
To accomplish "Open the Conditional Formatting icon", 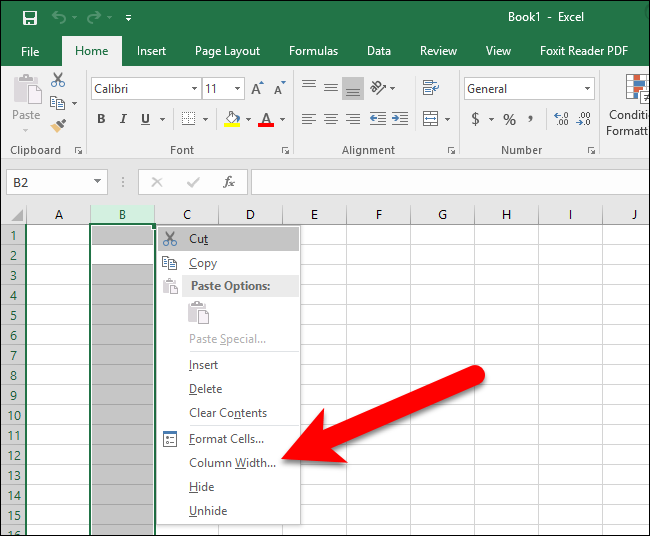I will tap(636, 87).
